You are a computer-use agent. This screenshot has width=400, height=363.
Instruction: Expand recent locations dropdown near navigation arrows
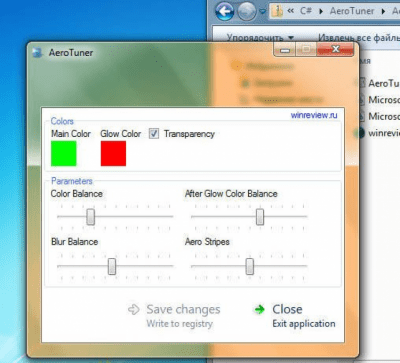tap(263, 12)
